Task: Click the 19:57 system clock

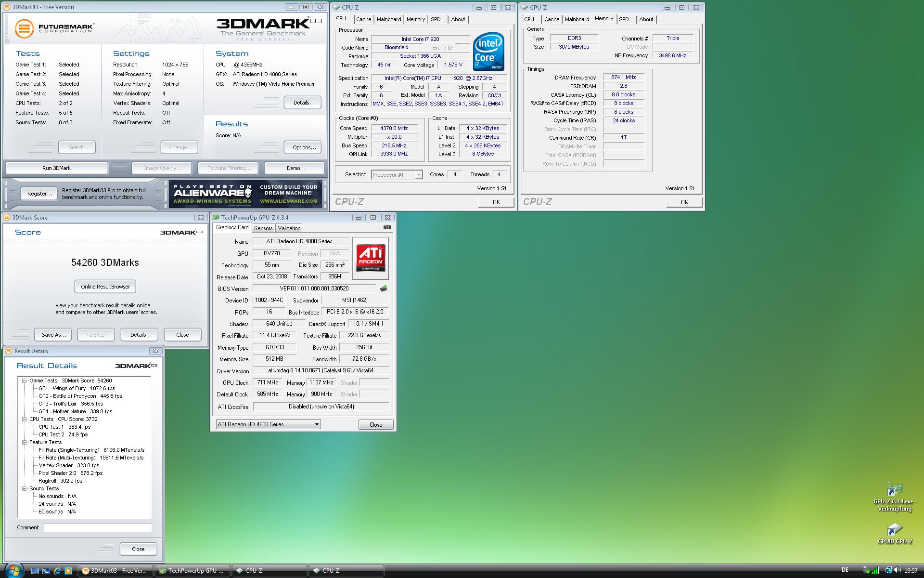Action: (911, 571)
